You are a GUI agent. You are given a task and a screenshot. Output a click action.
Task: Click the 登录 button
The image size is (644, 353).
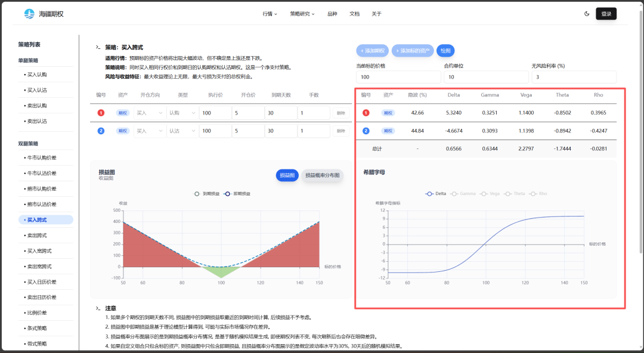pyautogui.click(x=606, y=14)
